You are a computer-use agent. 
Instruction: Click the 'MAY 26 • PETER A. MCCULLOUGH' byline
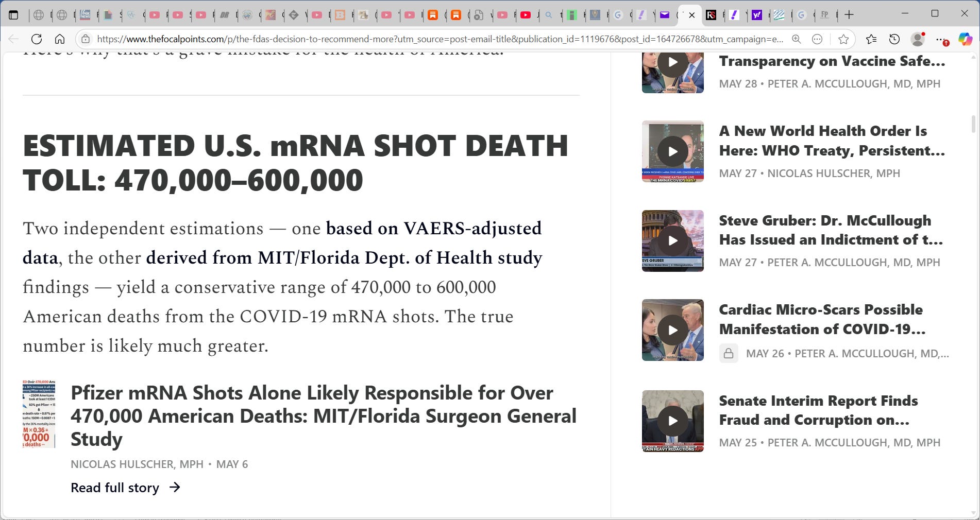pos(848,354)
